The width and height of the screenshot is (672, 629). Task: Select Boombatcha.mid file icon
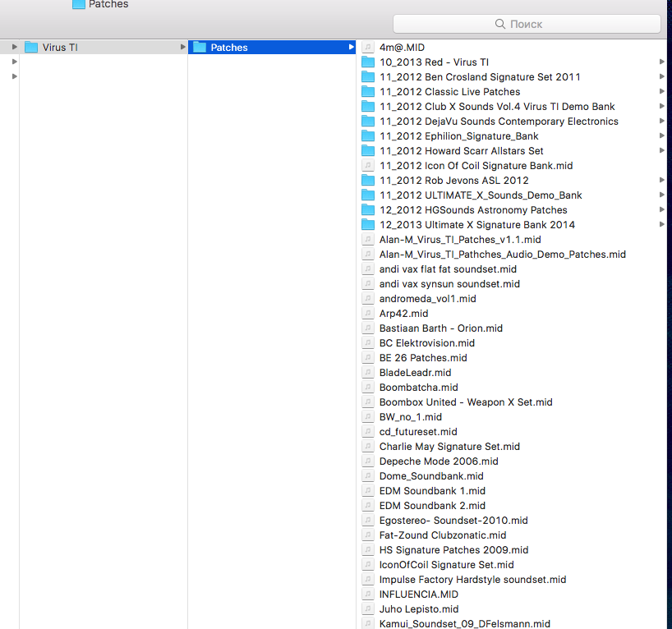[368, 388]
